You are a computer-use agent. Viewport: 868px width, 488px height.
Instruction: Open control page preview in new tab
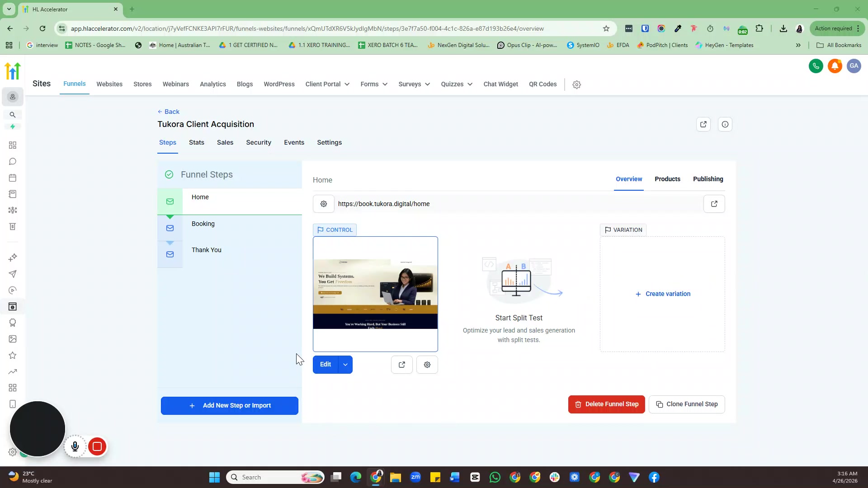point(401,365)
